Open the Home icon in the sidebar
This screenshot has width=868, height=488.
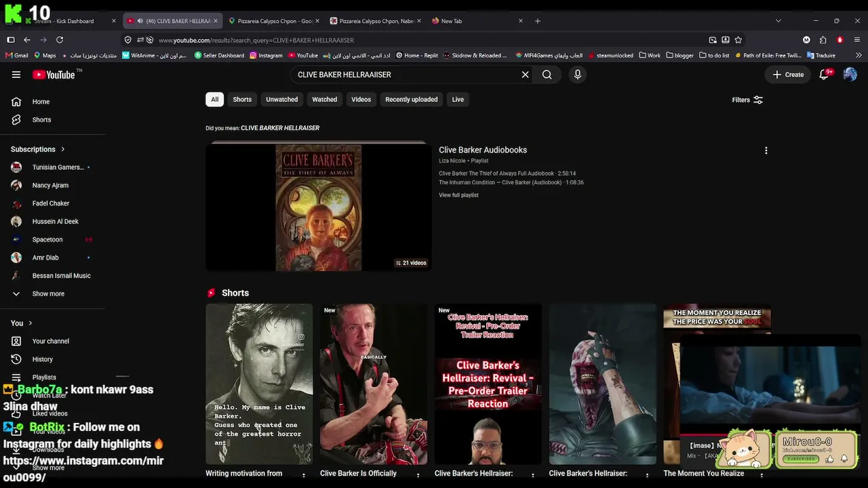(x=16, y=102)
